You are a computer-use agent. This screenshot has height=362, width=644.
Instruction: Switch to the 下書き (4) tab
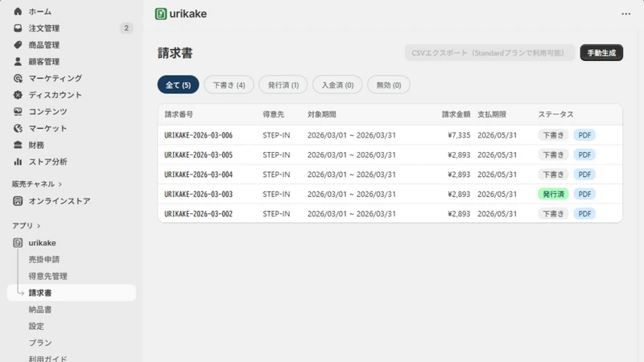click(229, 85)
